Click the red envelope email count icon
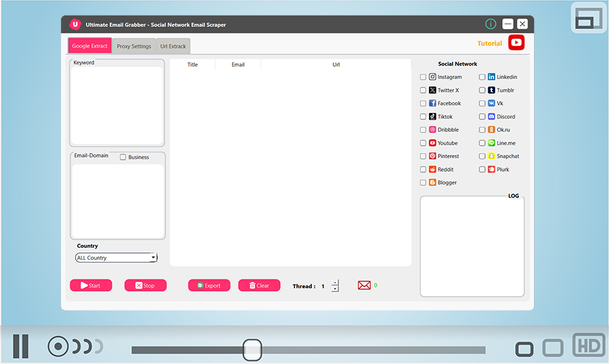Image resolution: width=609 pixels, height=364 pixels. tap(364, 286)
